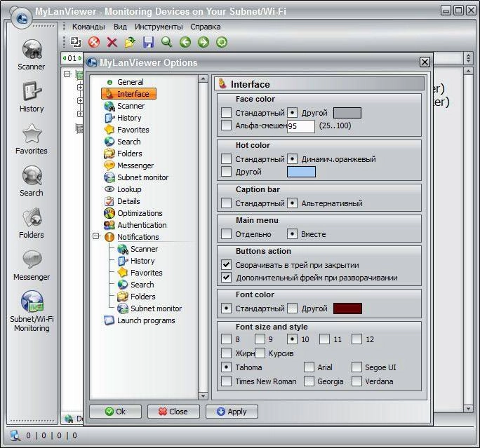The width and height of the screenshot is (480, 448).
Task: Click the open folder toolbar icon
Action: click(x=130, y=42)
